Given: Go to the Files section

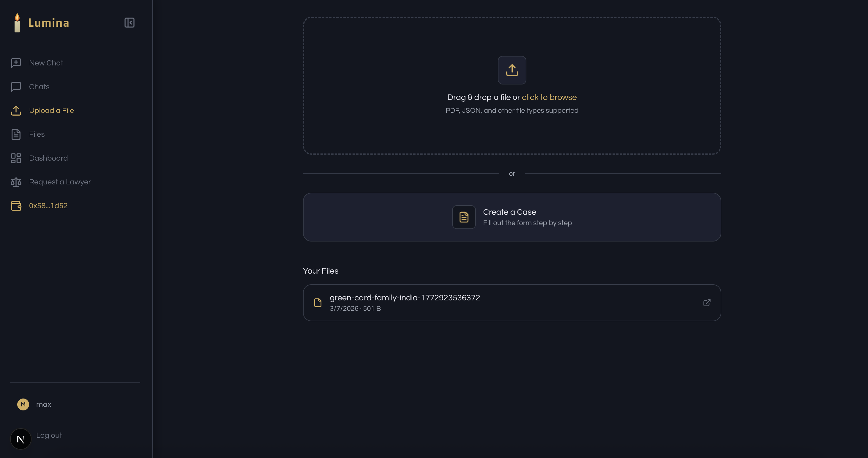Looking at the screenshot, I should [x=37, y=134].
